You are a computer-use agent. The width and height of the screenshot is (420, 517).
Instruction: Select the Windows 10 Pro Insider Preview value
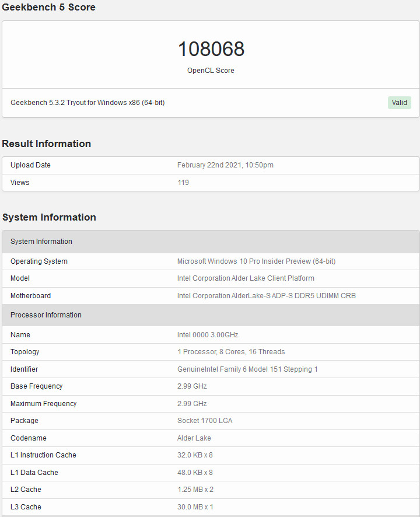pos(256,261)
